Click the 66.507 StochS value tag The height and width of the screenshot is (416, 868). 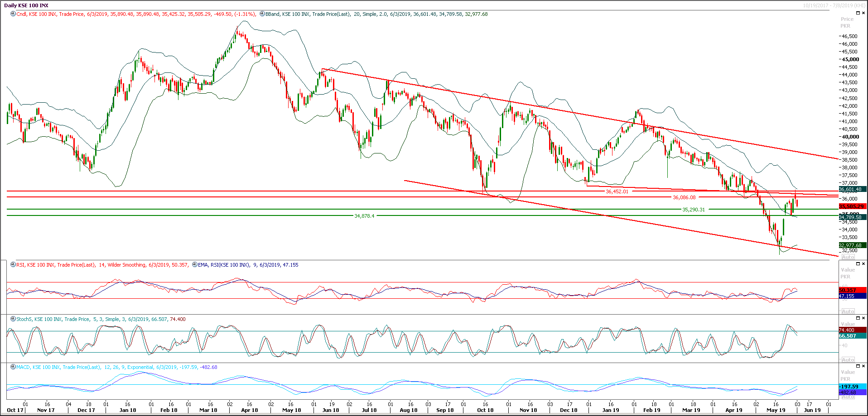tap(852, 336)
